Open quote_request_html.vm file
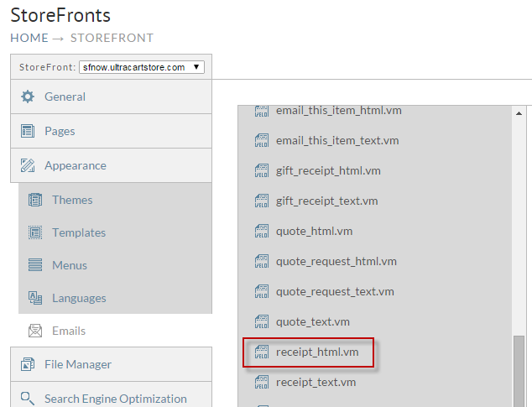This screenshot has height=407, width=532. pos(336,261)
